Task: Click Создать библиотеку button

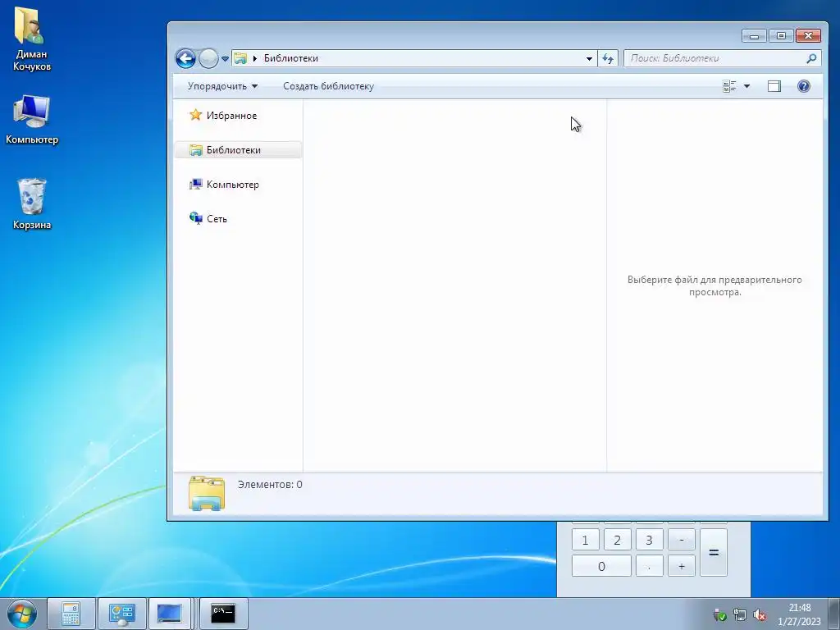Action: [x=328, y=86]
